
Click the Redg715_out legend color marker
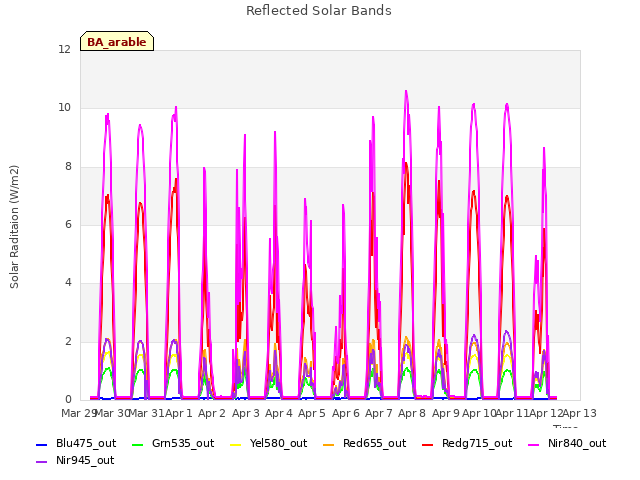(427, 444)
